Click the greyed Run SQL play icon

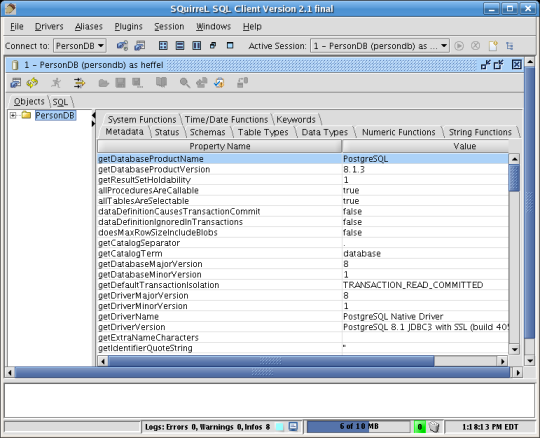459,46
